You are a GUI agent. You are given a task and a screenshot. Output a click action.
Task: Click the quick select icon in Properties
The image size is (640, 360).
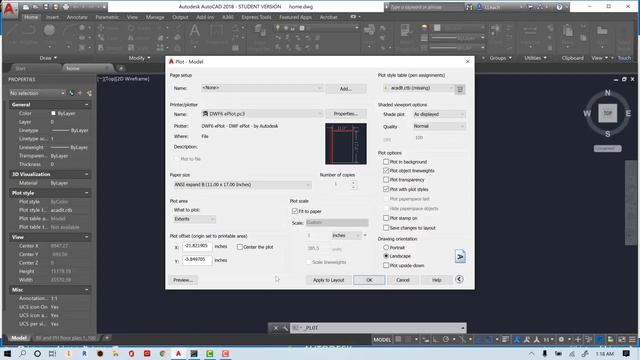(89, 93)
